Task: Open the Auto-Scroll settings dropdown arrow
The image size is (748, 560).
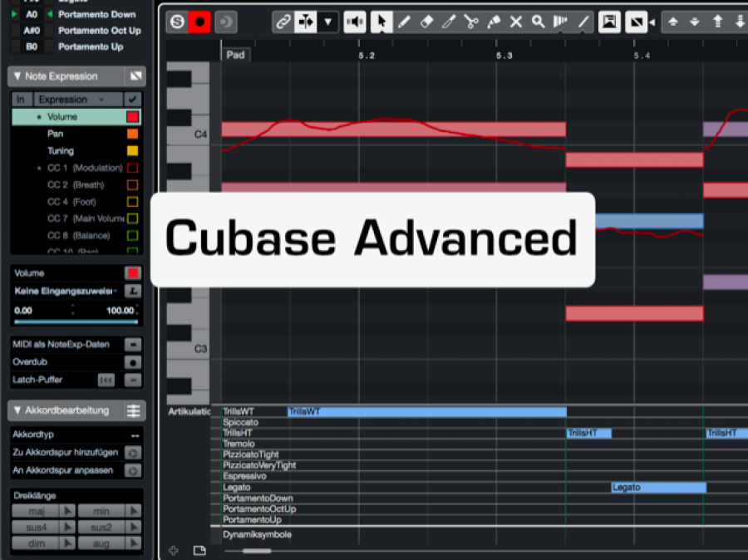Action: coord(327,22)
